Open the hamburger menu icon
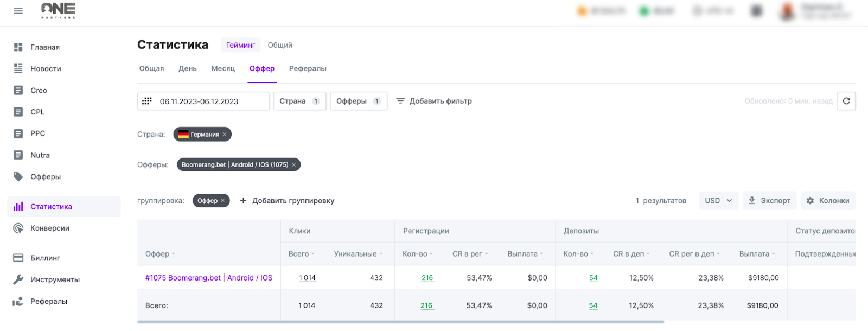Screen dimensions: 868x331 click(x=18, y=10)
